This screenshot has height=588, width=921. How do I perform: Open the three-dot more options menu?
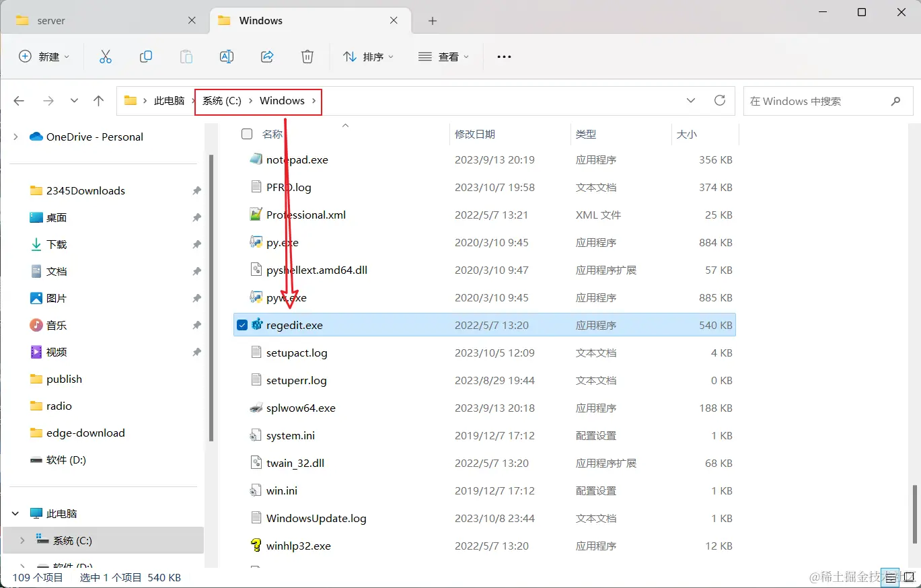click(504, 57)
